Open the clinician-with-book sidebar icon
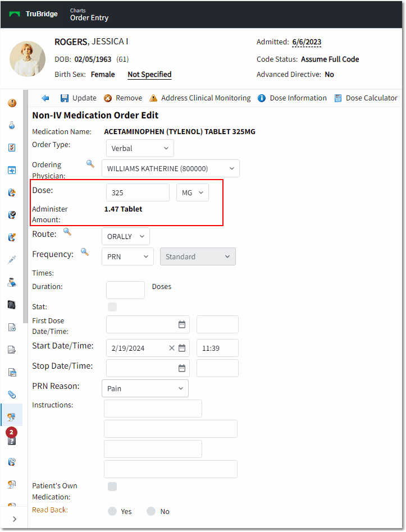406x532 pixels. pyautogui.click(x=12, y=282)
